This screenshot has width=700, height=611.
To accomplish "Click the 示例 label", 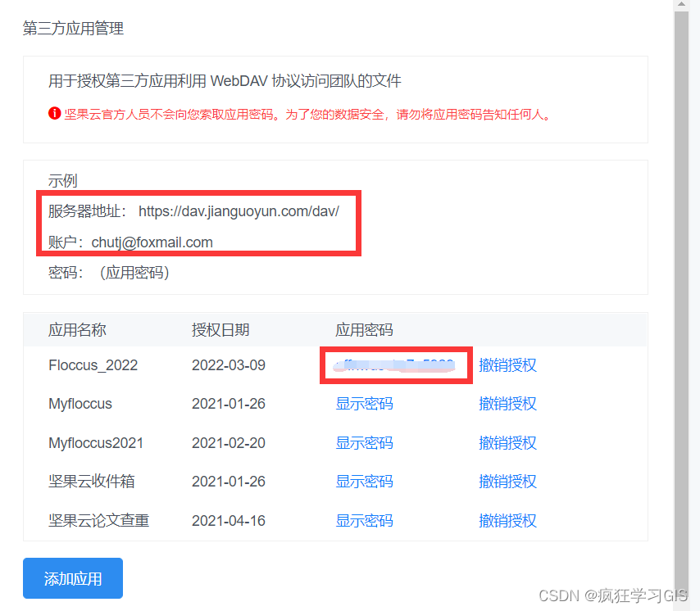I will pos(62,181).
